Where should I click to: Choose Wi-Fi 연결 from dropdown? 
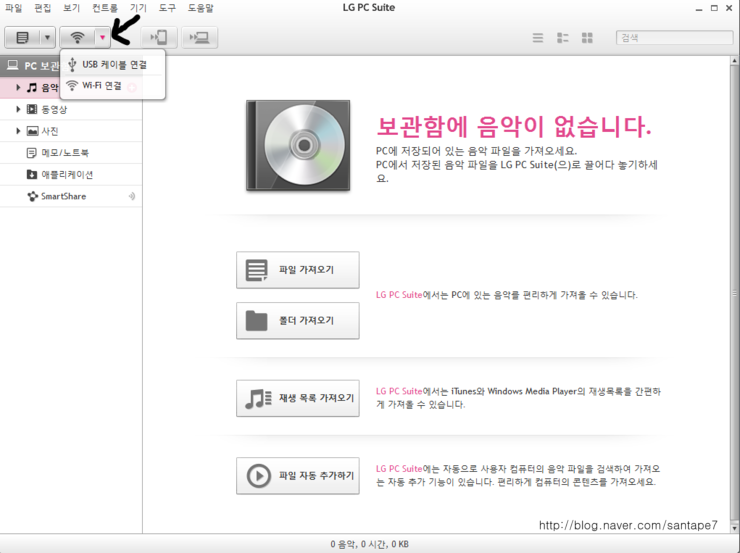point(113,86)
